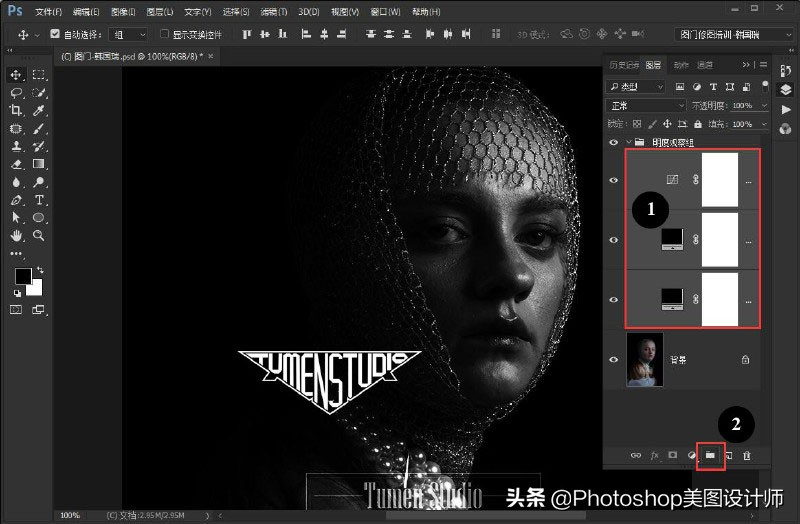
Task: Select the Horizontal Type tool
Action: pos(39,200)
